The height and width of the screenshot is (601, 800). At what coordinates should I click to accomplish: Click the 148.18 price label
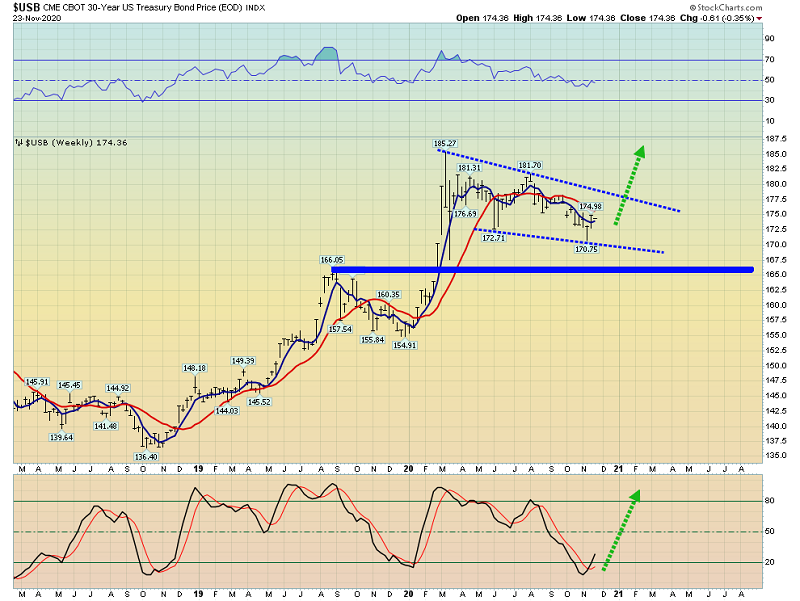pyautogui.click(x=194, y=368)
